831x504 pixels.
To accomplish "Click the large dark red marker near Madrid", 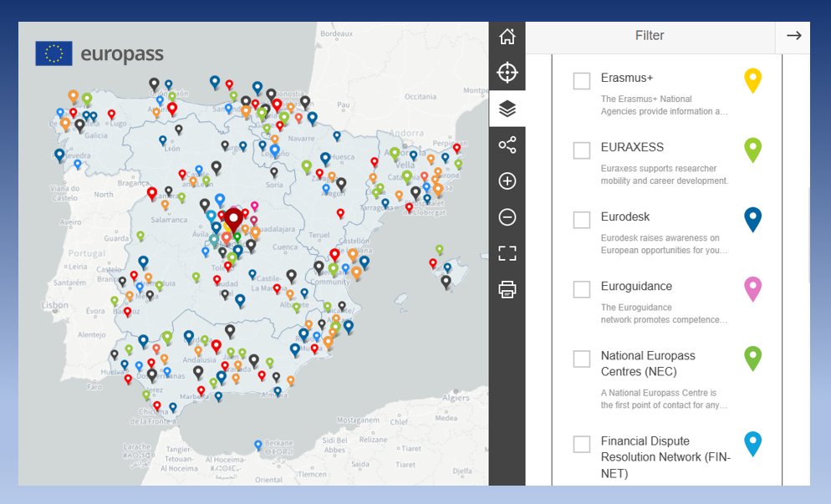I will coord(233,220).
